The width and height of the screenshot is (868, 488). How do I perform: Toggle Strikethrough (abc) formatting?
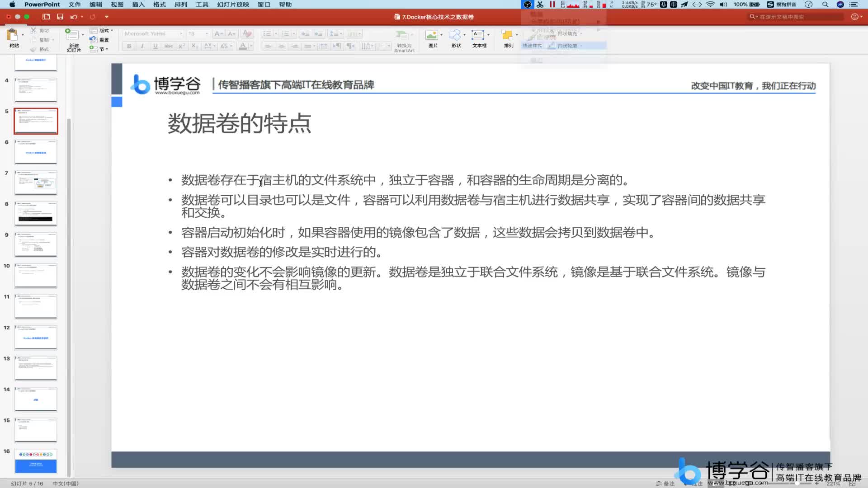click(x=169, y=46)
